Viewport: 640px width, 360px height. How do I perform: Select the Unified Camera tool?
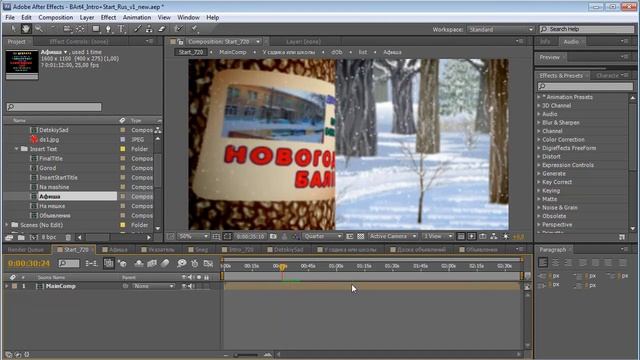coord(67,29)
